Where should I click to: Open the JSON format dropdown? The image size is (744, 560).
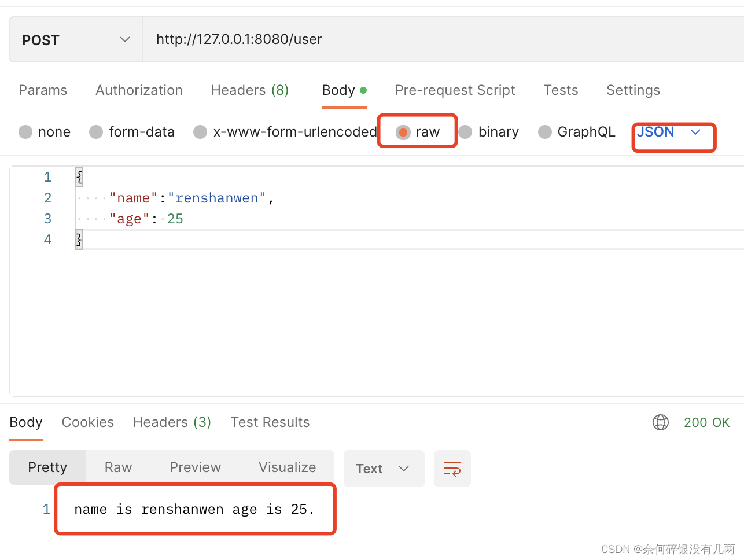(x=669, y=132)
